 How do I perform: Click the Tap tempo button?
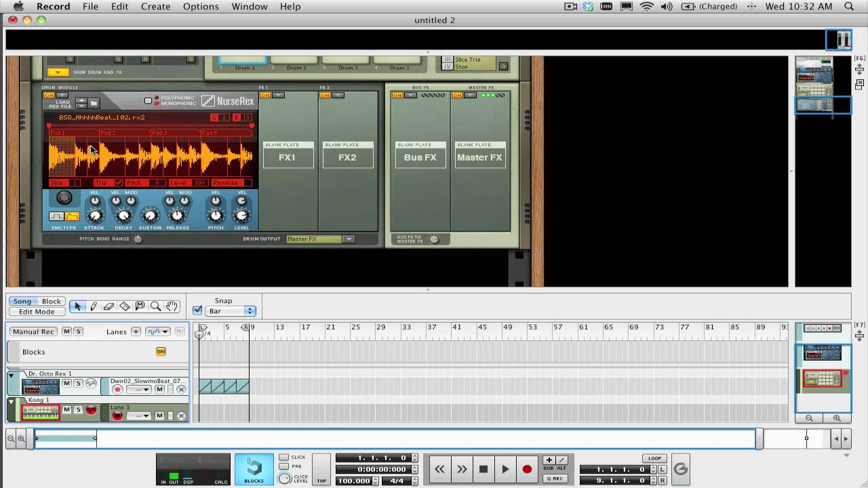(321, 470)
